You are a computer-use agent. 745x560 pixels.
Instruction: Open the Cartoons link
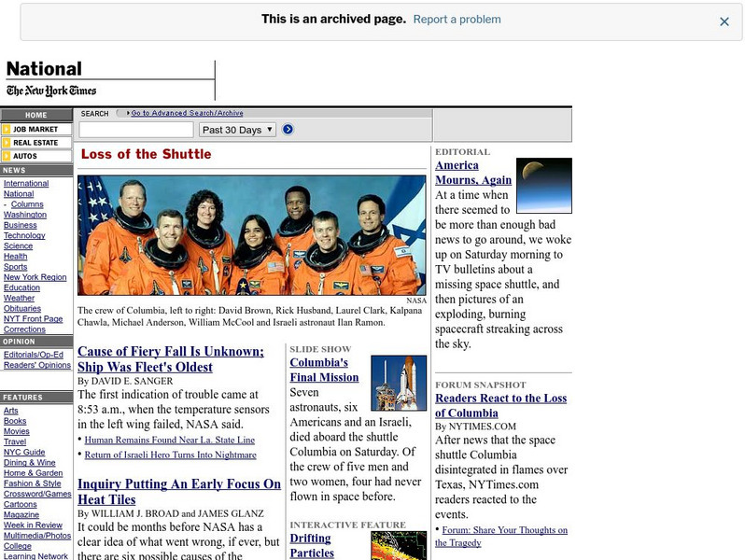tap(20, 505)
